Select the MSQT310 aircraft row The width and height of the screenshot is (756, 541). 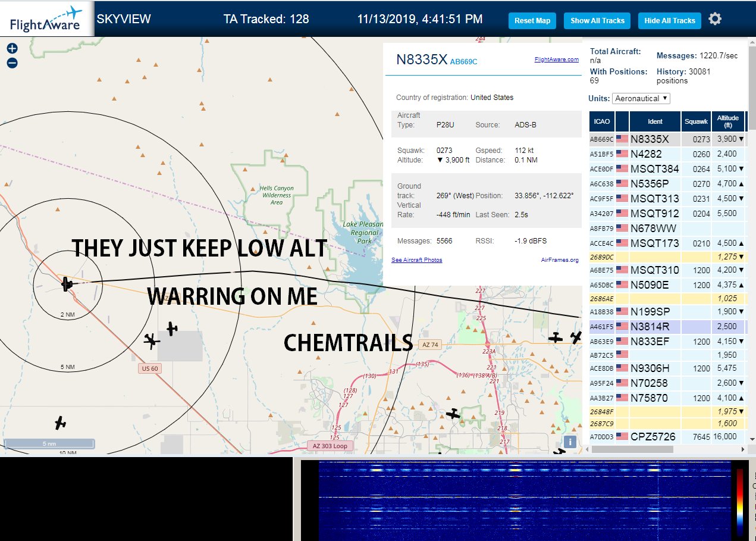(668, 270)
